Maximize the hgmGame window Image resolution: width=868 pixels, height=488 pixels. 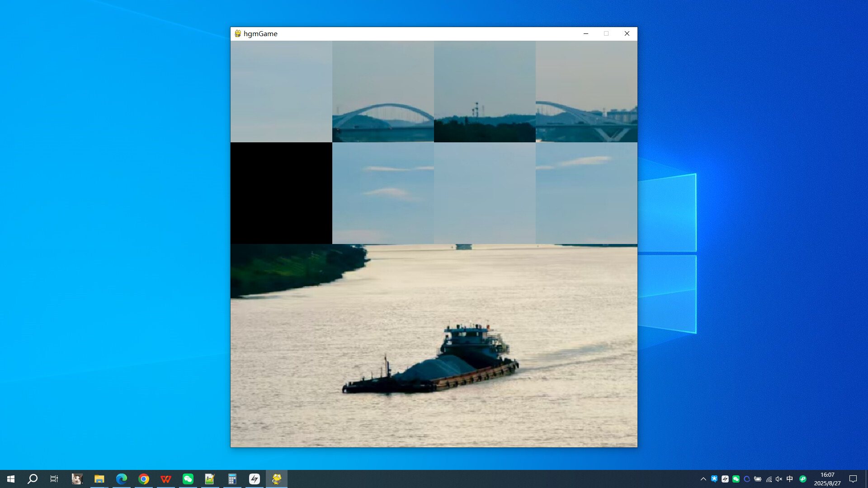[606, 33]
